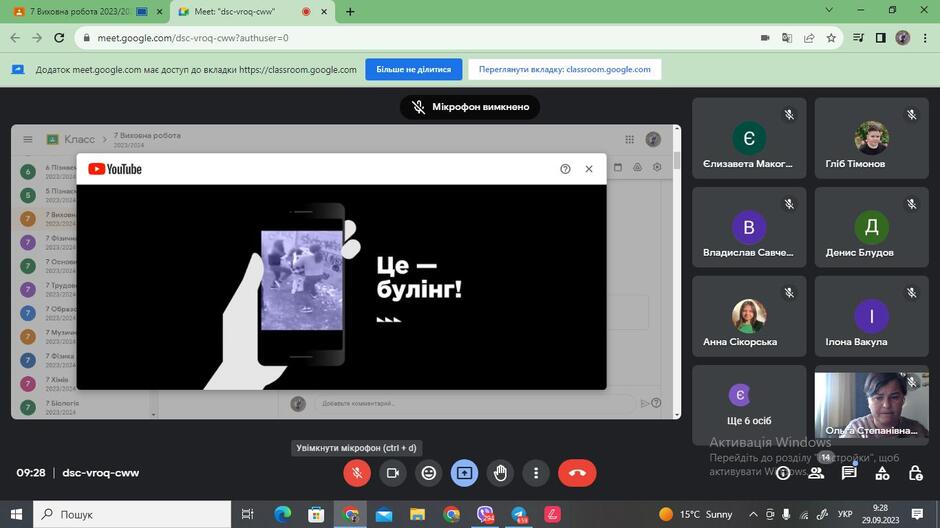Open the emoji reactions button

pos(429,473)
